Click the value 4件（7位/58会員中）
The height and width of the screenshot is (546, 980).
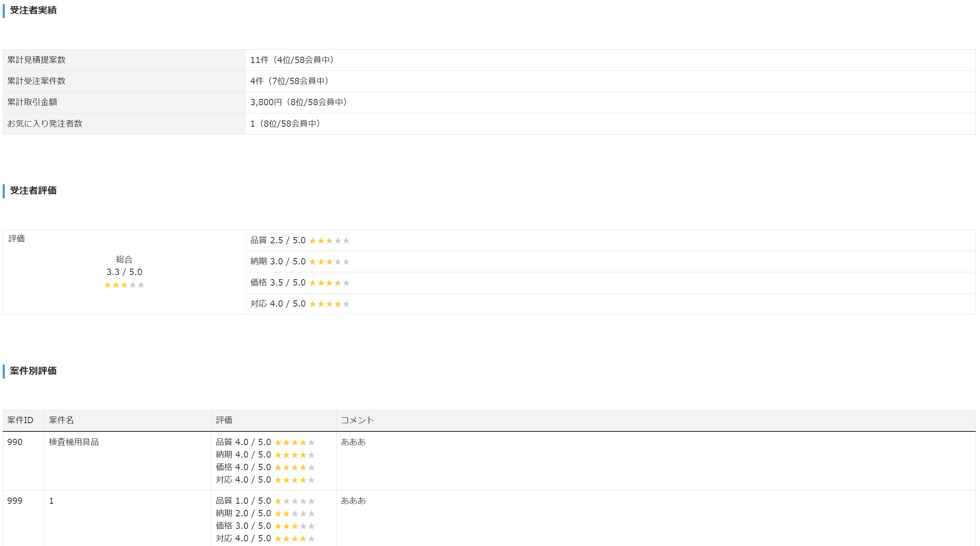tap(289, 81)
